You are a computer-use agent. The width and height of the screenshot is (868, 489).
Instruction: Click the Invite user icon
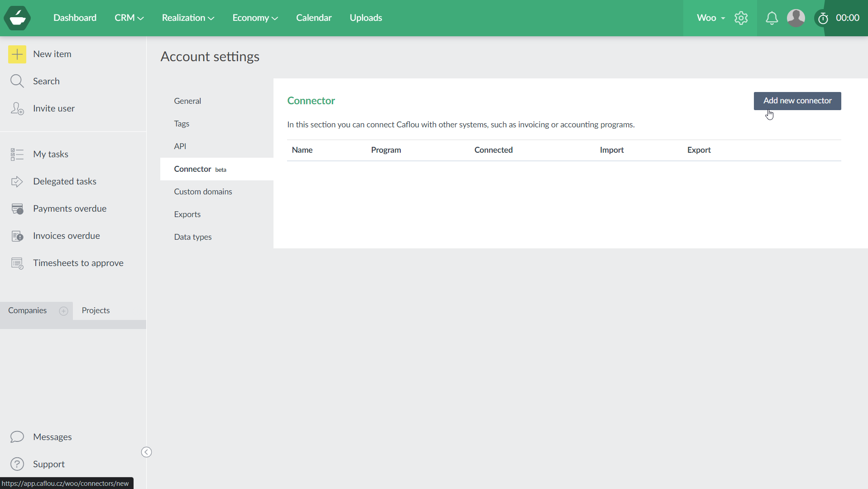(x=17, y=108)
